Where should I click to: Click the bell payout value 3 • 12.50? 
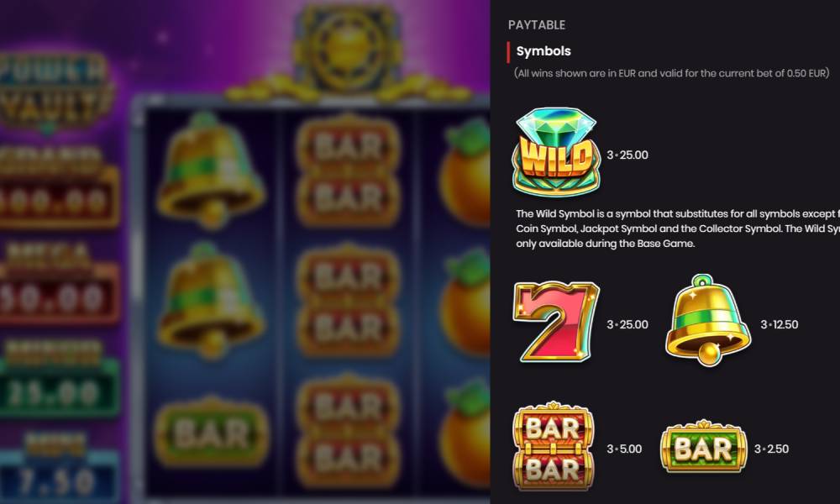coord(780,324)
